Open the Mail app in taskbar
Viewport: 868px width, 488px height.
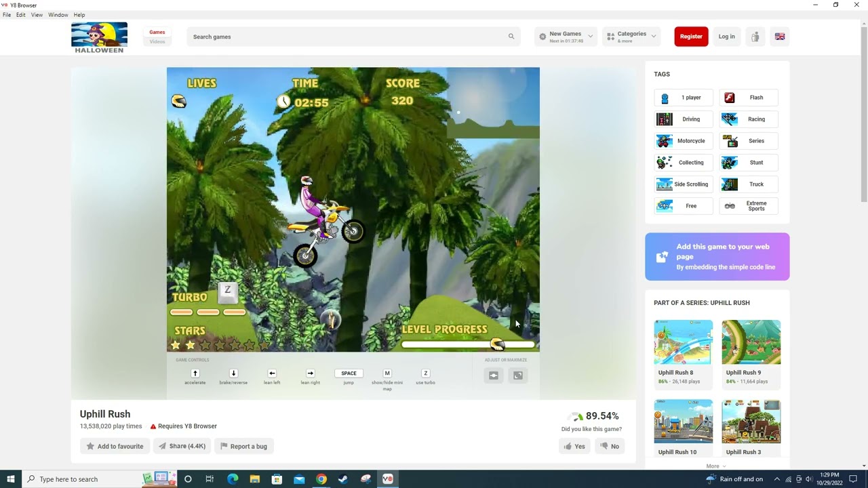click(x=299, y=479)
